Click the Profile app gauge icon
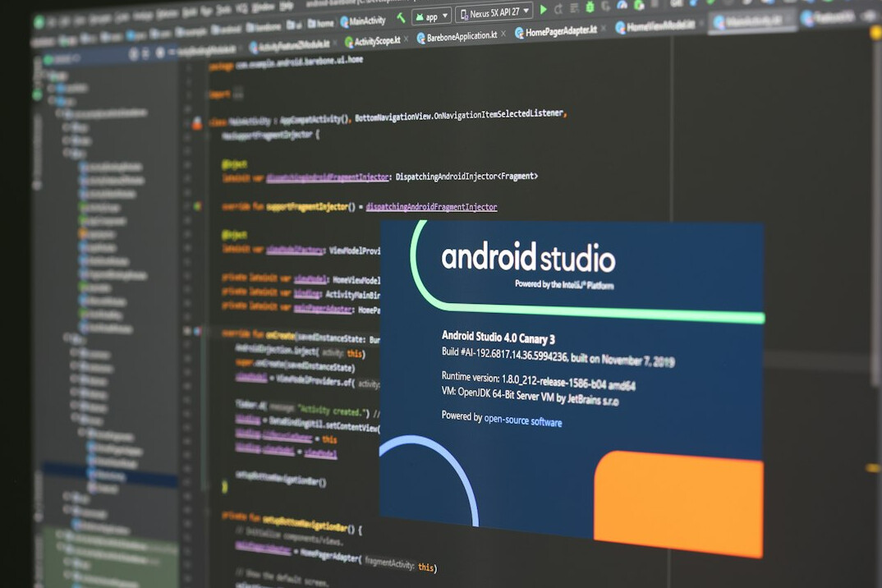Screen dimensions: 882x588 pyautogui.click(x=622, y=6)
